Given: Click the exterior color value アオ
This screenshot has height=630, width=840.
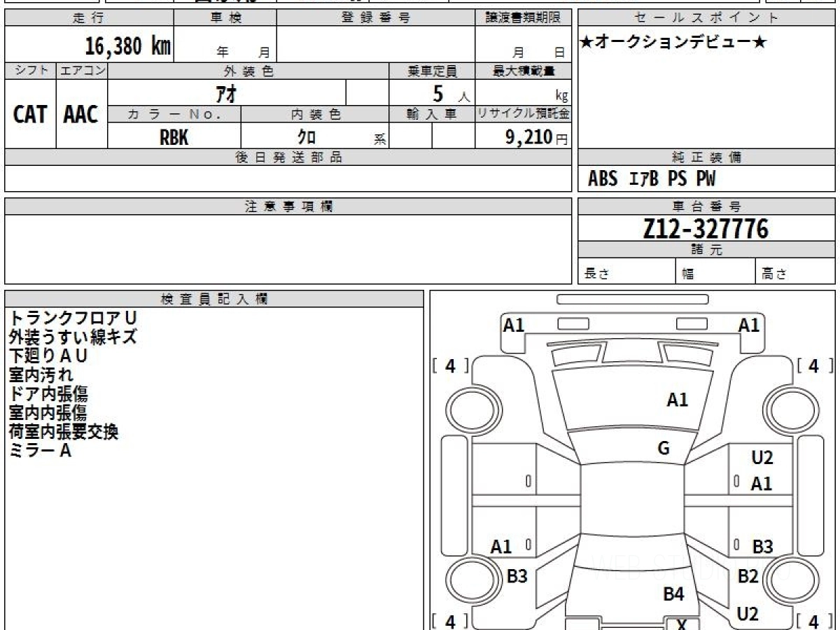Looking at the screenshot, I should tap(227, 92).
